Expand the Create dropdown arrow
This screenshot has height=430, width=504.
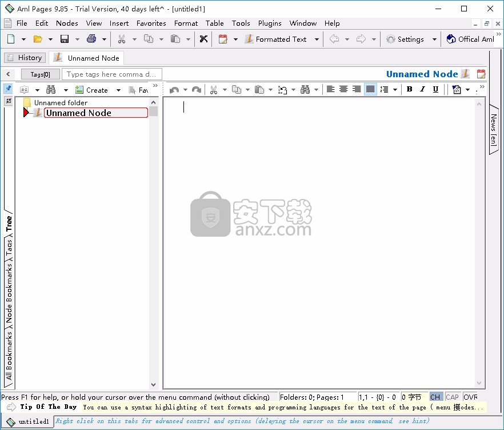[118, 90]
